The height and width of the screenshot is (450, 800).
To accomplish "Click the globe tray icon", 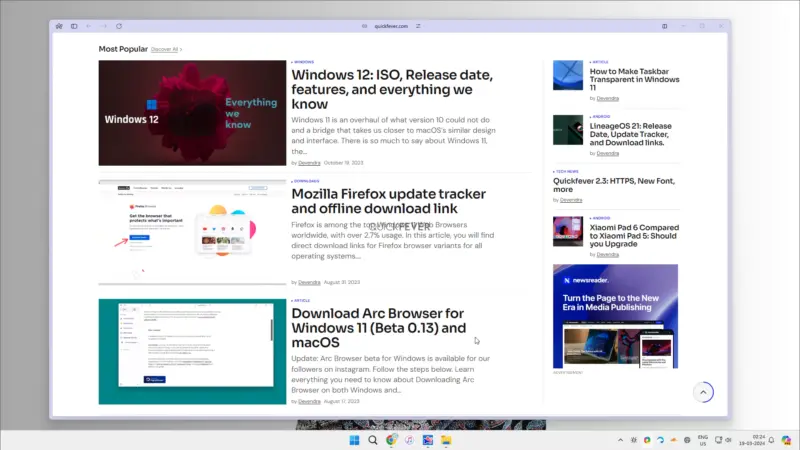I will pyautogui.click(x=687, y=440).
